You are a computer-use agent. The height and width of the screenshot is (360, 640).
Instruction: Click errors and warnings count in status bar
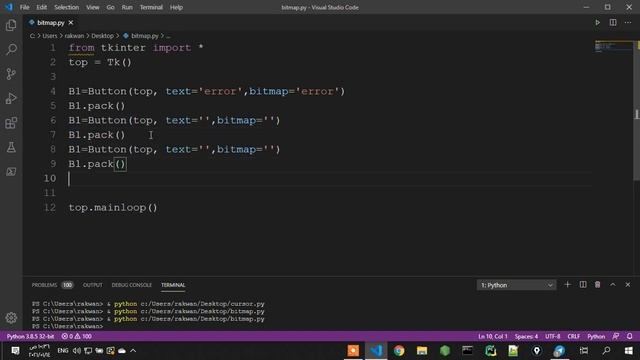tap(76, 336)
